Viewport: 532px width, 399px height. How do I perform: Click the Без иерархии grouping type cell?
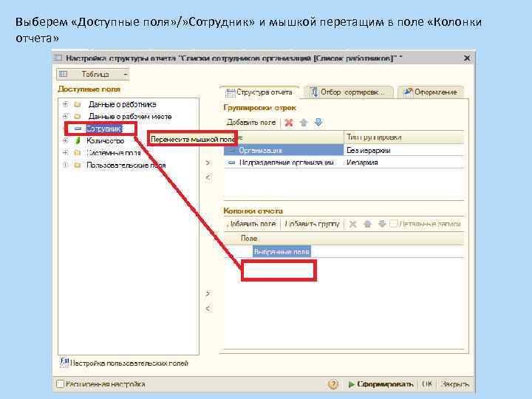403,150
